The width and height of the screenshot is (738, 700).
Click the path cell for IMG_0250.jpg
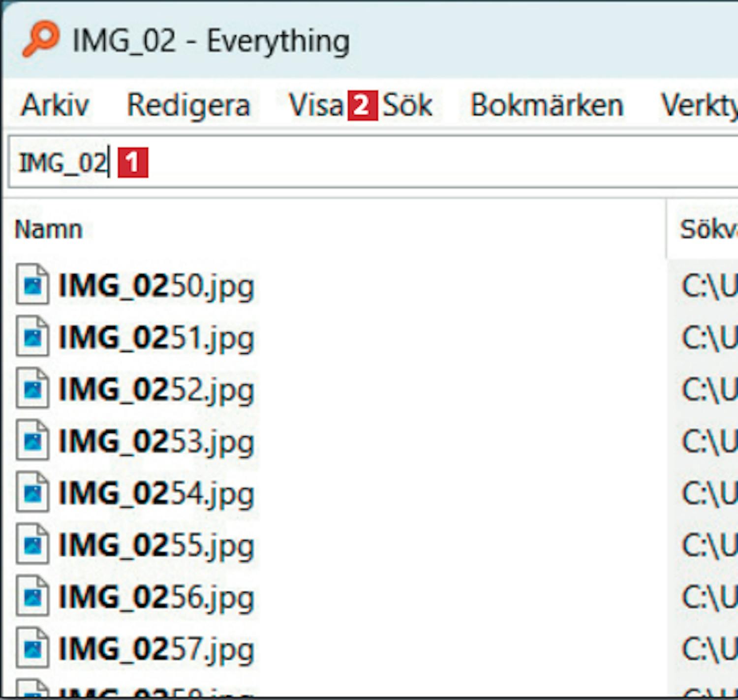click(x=703, y=285)
